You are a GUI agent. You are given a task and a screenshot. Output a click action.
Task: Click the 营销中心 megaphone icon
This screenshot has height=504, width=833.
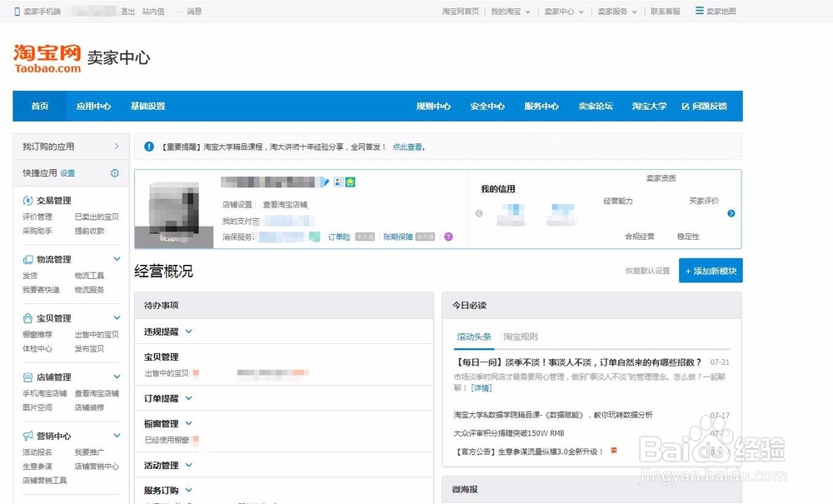pyautogui.click(x=27, y=436)
